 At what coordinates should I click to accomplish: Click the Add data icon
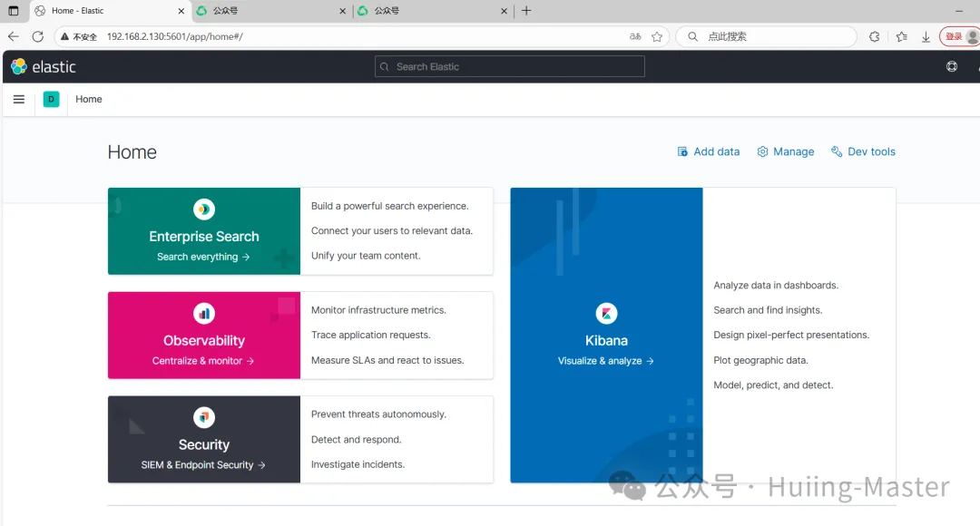click(x=682, y=151)
